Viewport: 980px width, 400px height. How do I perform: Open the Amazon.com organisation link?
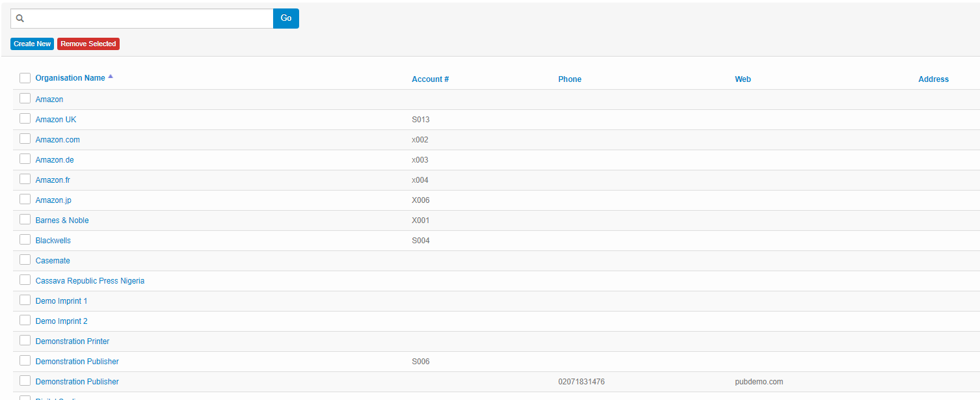point(58,140)
